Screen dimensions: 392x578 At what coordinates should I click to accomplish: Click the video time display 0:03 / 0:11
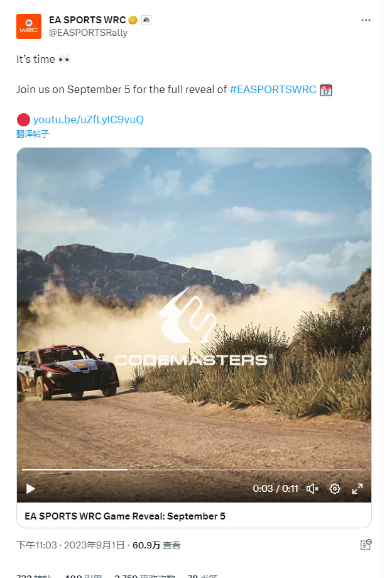[275, 489]
